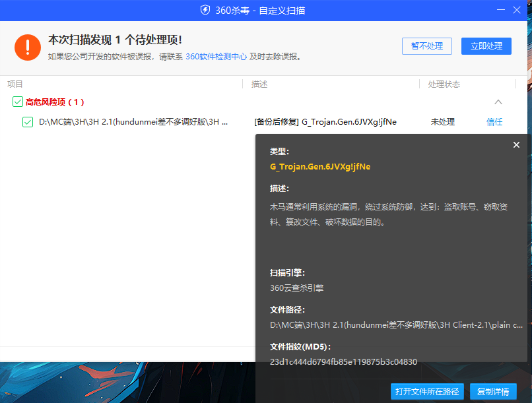
Task: Click the 扫描引擎: label in details panel
Action: point(287,272)
